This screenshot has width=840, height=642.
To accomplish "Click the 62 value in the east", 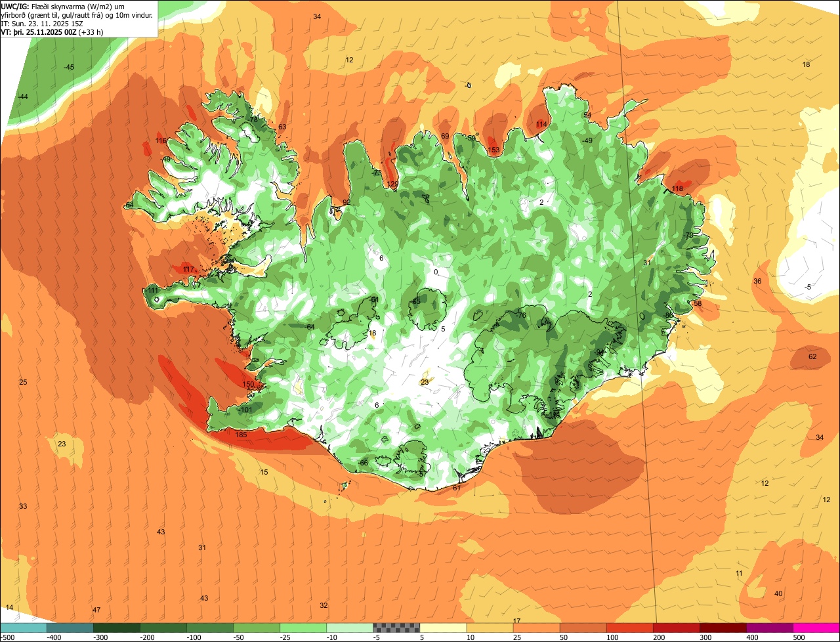I will coord(812,356).
